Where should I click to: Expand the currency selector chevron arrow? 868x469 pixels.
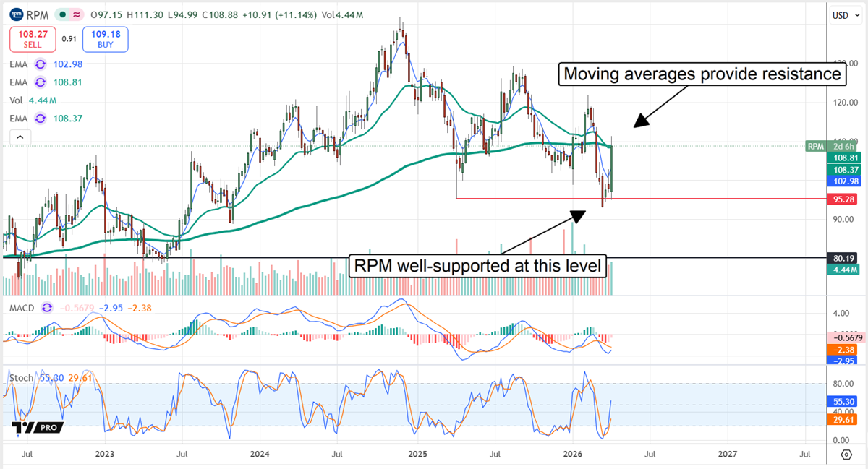pyautogui.click(x=856, y=15)
